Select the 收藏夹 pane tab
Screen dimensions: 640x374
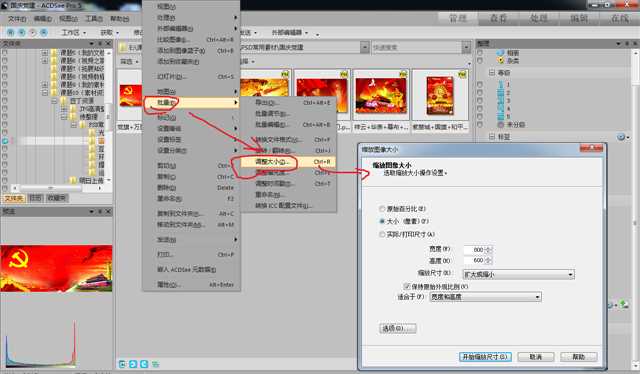tap(57, 198)
